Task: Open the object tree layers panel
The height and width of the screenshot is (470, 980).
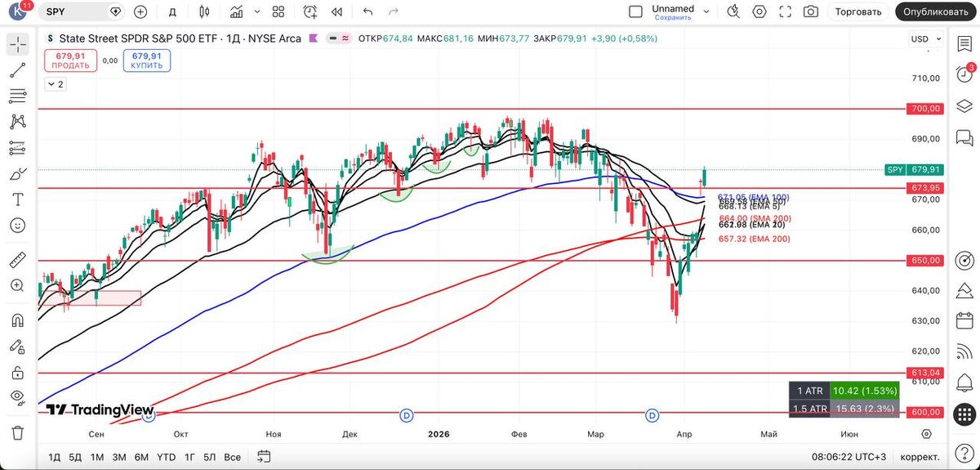Action: [965, 105]
